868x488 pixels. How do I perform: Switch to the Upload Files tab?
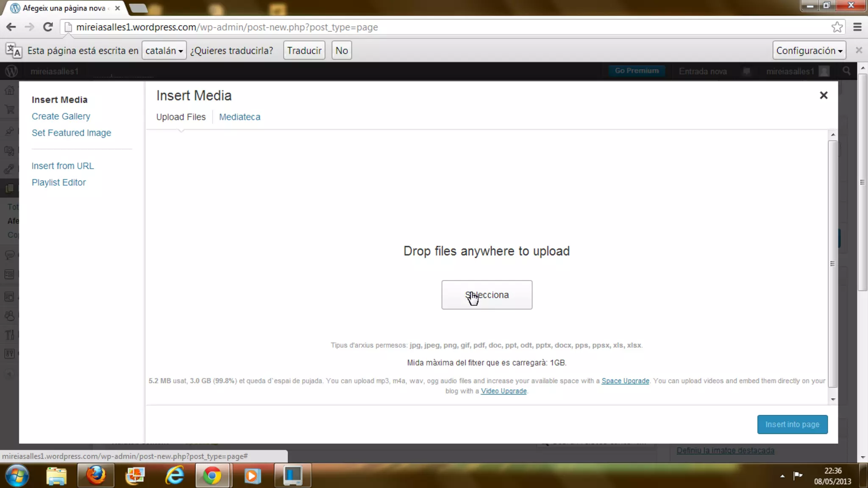pos(181,117)
